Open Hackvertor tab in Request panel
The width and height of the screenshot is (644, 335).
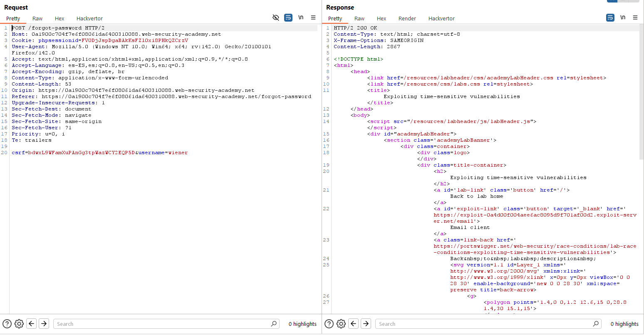click(89, 18)
